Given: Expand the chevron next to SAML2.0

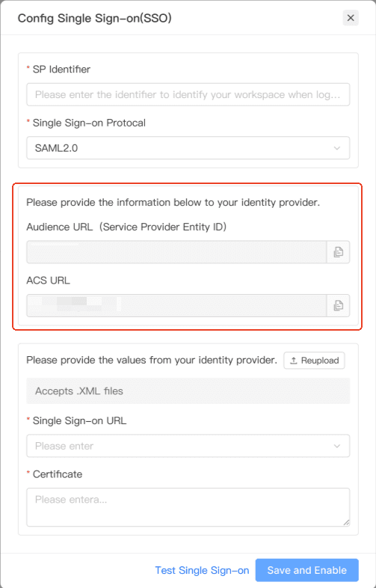Looking at the screenshot, I should [x=336, y=148].
